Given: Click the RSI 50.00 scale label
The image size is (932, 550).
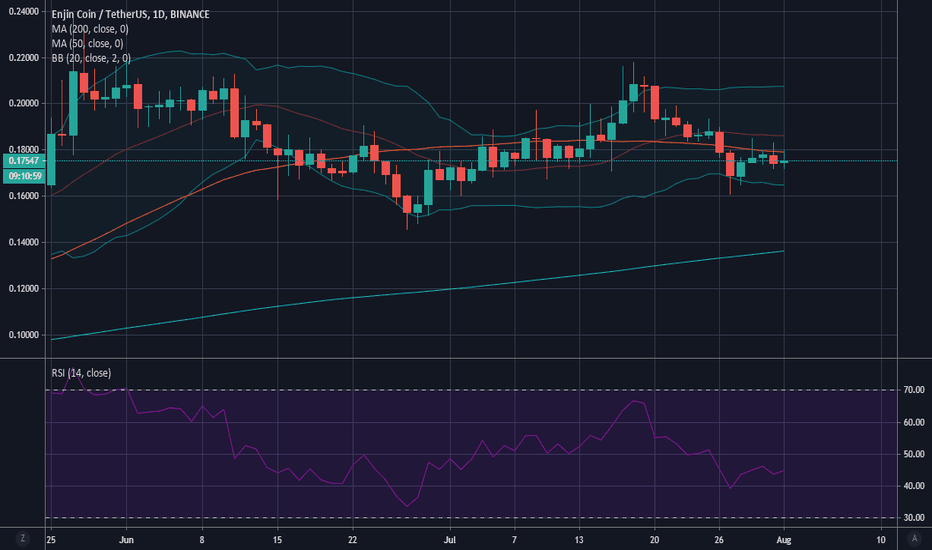Looking at the screenshot, I should click(914, 454).
